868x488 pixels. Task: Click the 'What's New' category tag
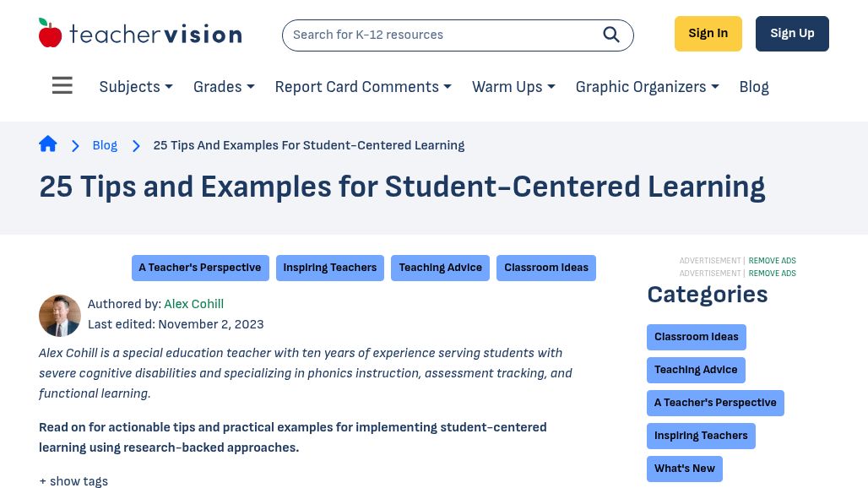(x=684, y=469)
